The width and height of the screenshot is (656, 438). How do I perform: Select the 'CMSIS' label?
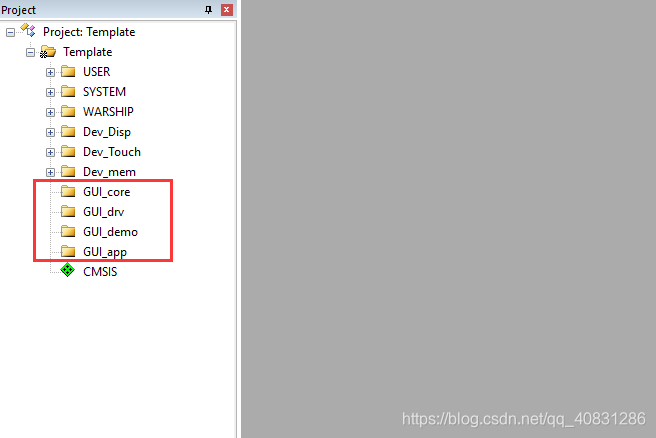tap(100, 272)
